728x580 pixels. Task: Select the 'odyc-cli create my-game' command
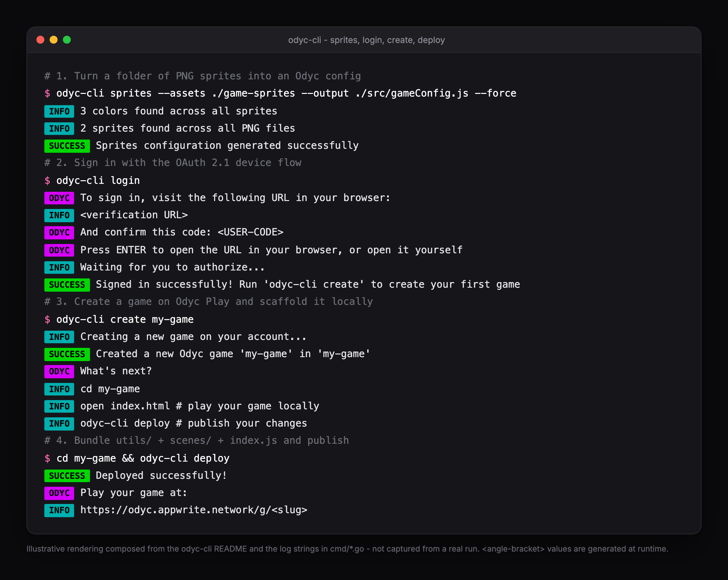coord(125,319)
